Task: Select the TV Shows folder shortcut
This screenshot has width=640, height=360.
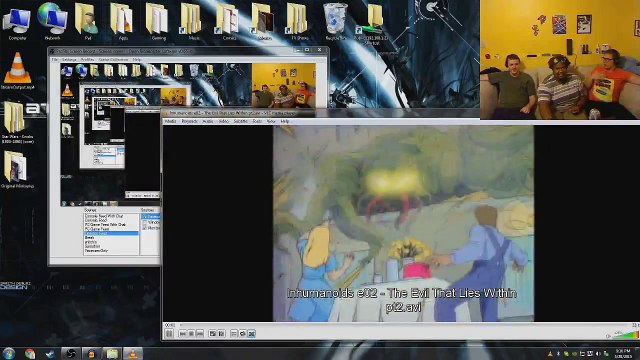Action: (299, 22)
